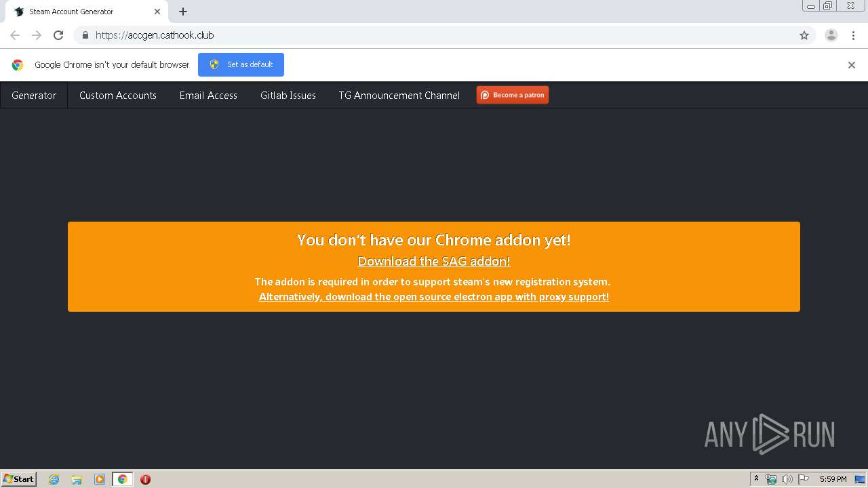Click the red Opera taskbar icon

point(145,479)
